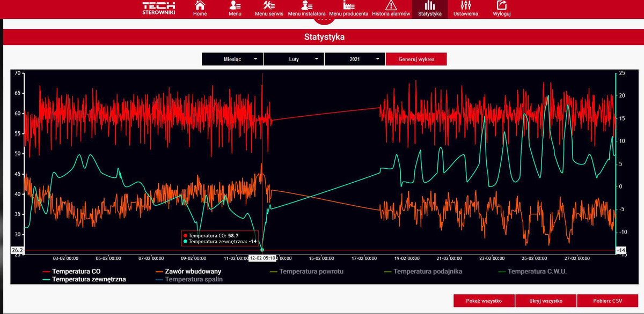Click the Wyloguj logout icon

501,5
